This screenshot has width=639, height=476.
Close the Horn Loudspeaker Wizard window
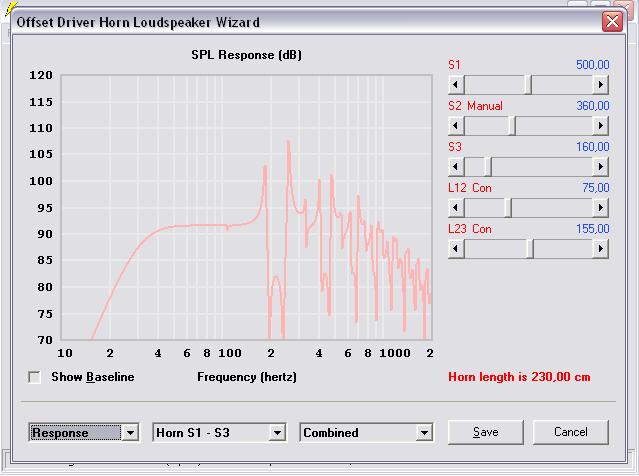(x=613, y=21)
